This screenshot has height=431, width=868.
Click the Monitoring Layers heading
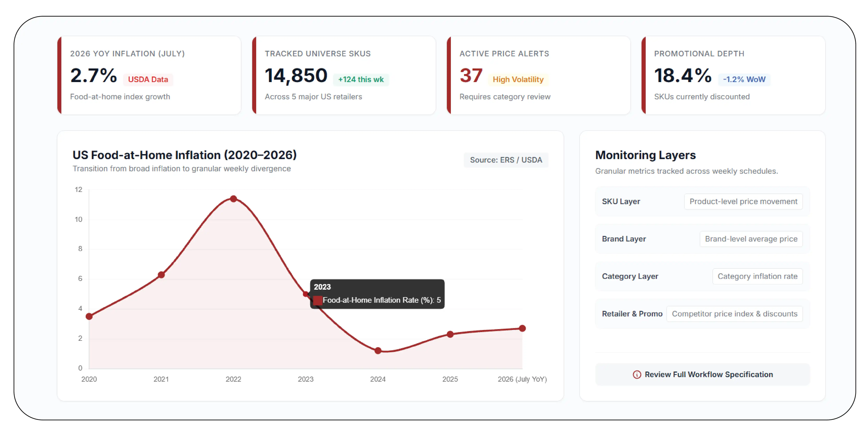[645, 155]
